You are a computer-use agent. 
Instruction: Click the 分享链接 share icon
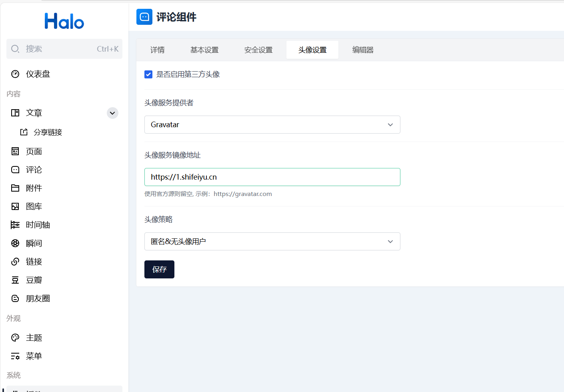tap(24, 132)
